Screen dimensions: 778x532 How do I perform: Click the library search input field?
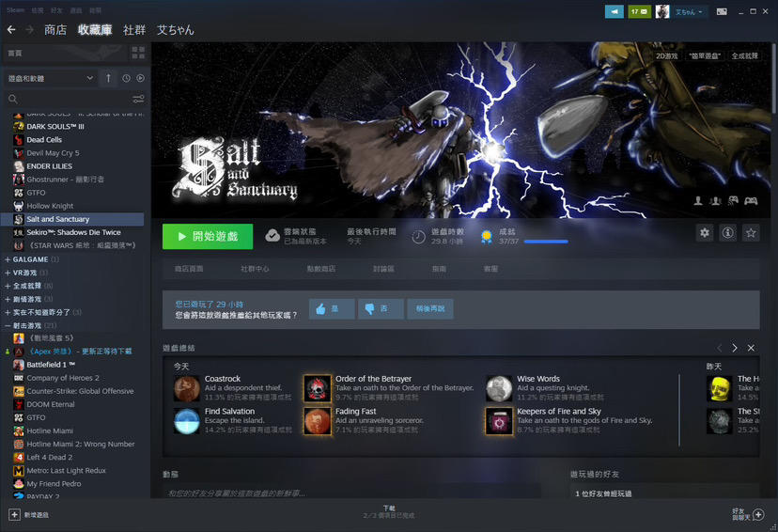[x=74, y=100]
